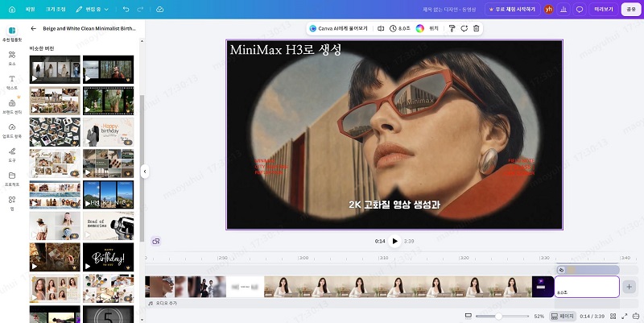This screenshot has height=323, width=644.
Task: Select the woman presenter clip in timeline
Action: tap(398, 287)
